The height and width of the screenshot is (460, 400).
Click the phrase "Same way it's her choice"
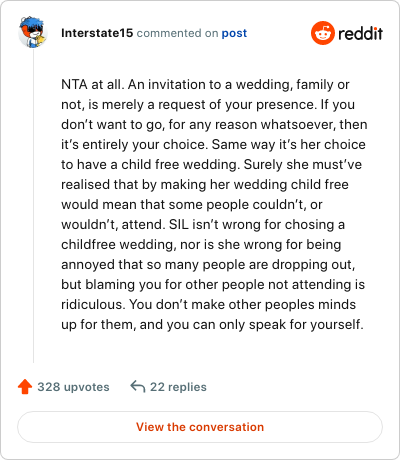click(x=288, y=145)
